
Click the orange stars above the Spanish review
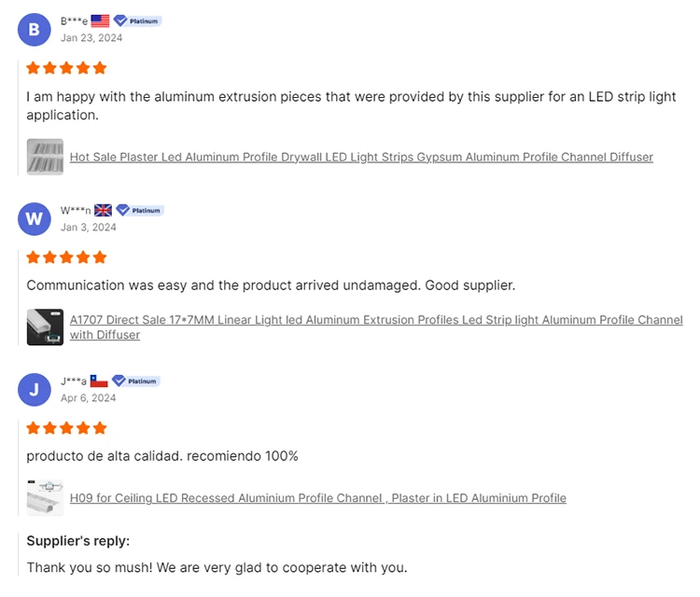66,428
